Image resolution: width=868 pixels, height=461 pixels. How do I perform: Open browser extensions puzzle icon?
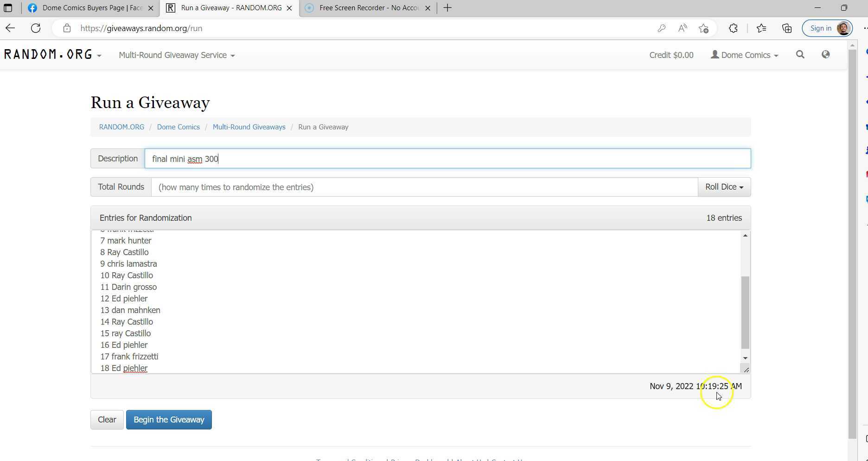[x=733, y=28]
